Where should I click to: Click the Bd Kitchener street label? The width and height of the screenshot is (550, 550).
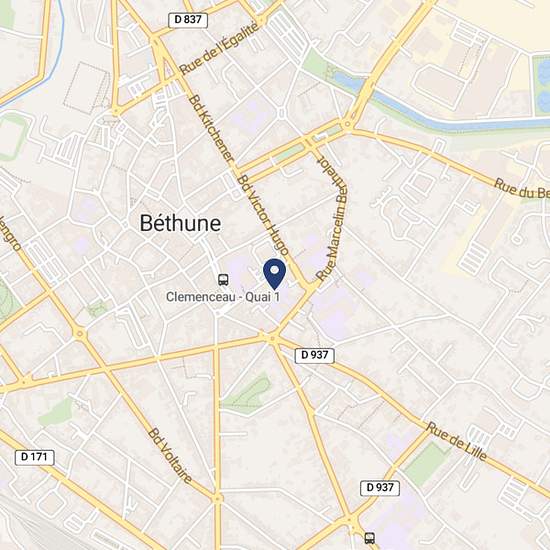point(211,129)
